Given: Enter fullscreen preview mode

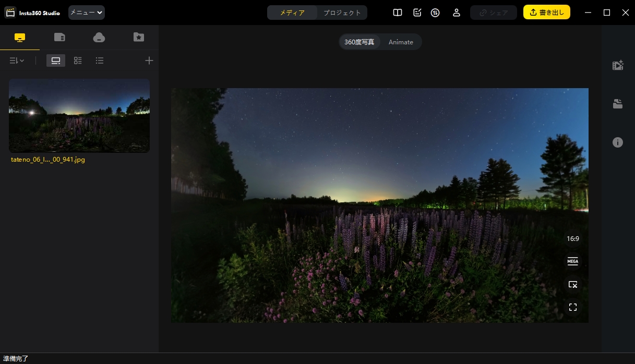Looking at the screenshot, I should [x=573, y=307].
